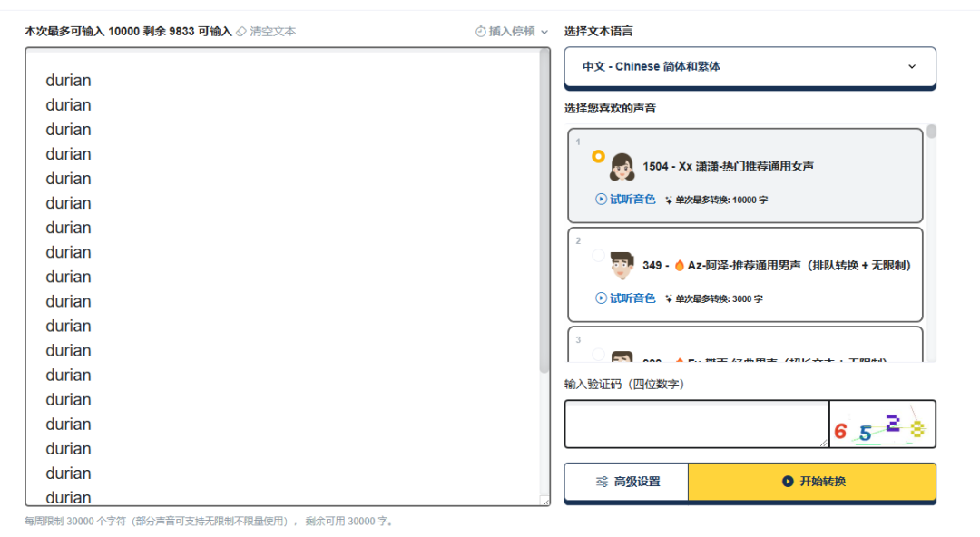Open 高级设置 advanced settings
980x537 pixels.
click(x=626, y=482)
